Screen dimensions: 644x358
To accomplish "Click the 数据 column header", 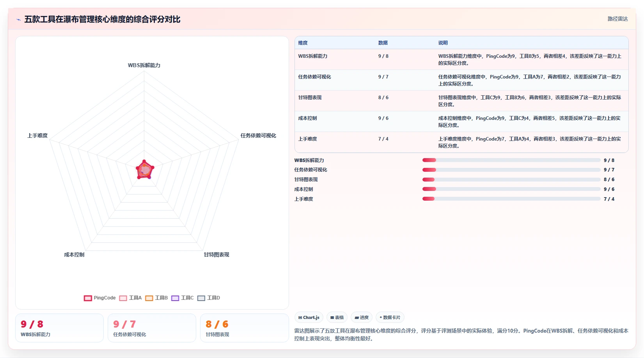I will click(383, 43).
